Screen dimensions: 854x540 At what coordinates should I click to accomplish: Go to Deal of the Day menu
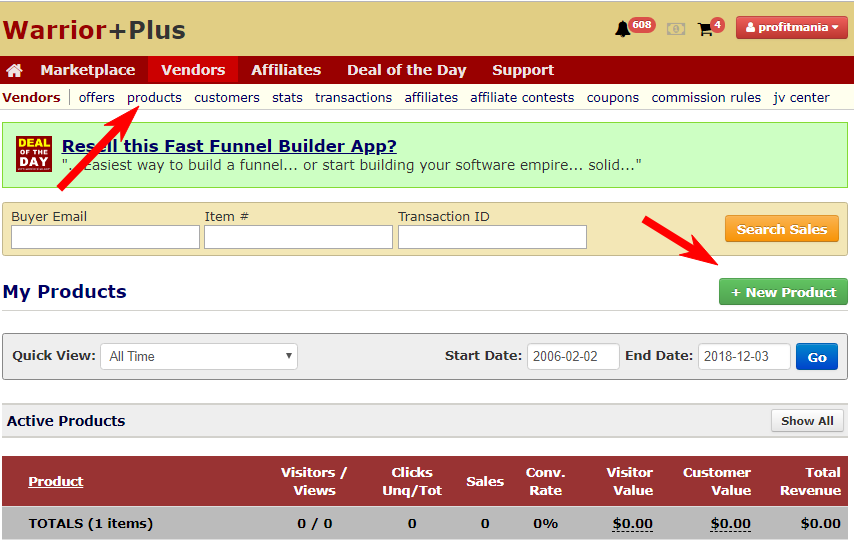[x=407, y=70]
